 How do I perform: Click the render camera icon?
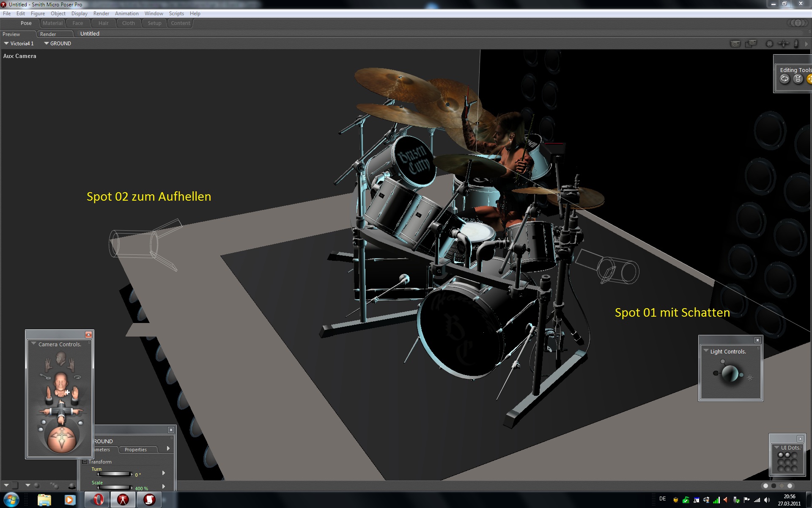735,44
